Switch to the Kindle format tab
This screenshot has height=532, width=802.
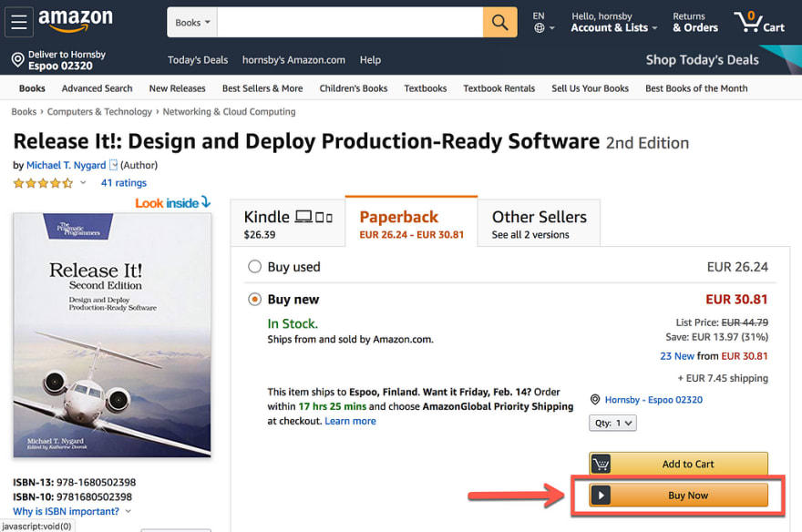tap(288, 223)
